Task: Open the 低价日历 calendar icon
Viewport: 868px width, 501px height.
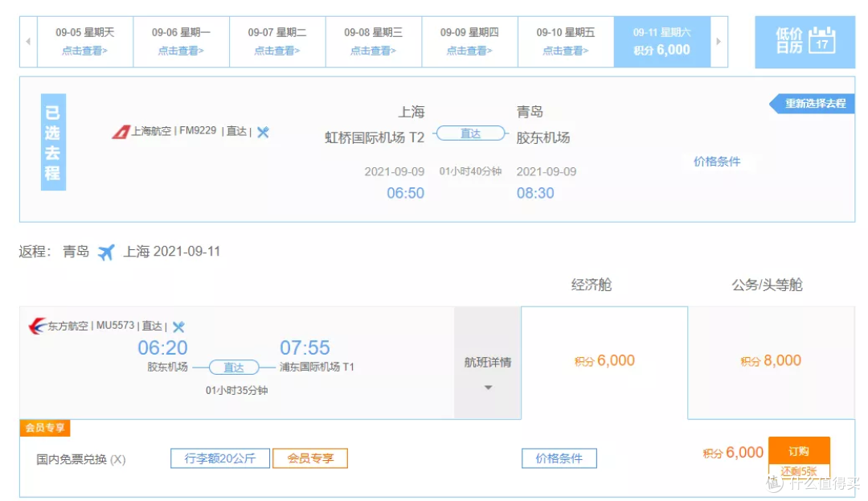Action: (x=822, y=40)
